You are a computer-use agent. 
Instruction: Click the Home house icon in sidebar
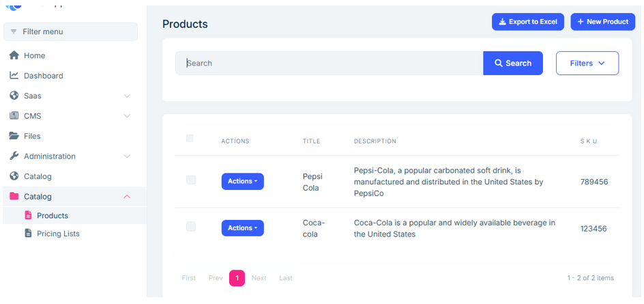click(x=14, y=55)
